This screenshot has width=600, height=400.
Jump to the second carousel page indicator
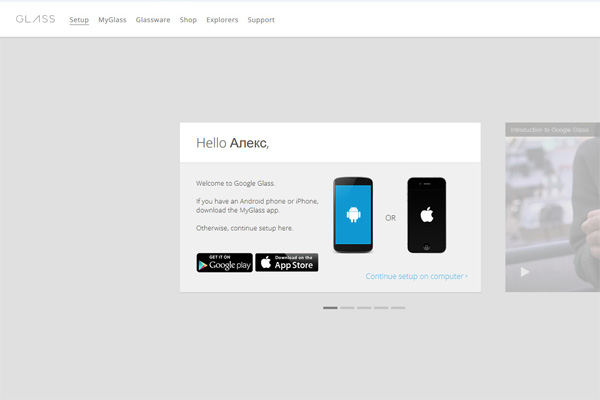click(347, 308)
